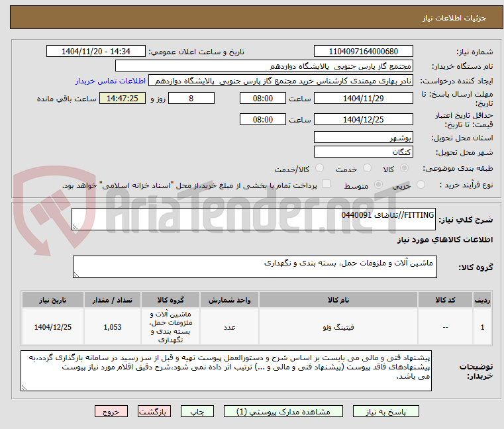Click the شماره نیاز field 1104097164000680

pyautogui.click(x=363, y=52)
